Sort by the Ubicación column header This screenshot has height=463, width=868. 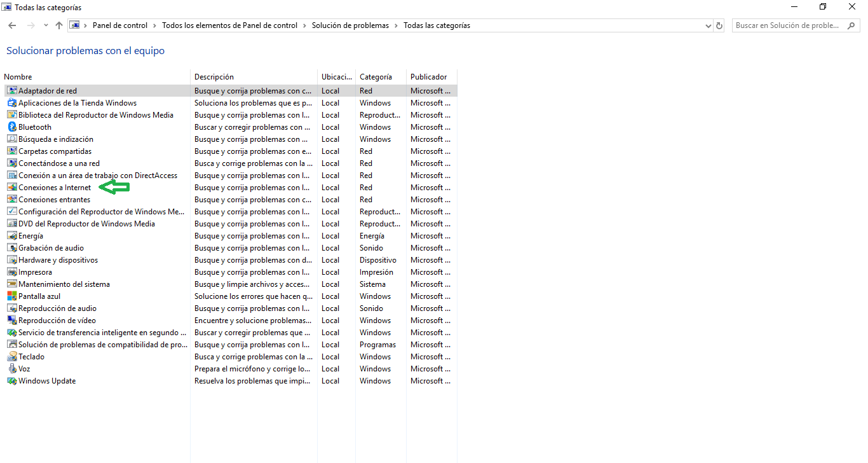336,77
